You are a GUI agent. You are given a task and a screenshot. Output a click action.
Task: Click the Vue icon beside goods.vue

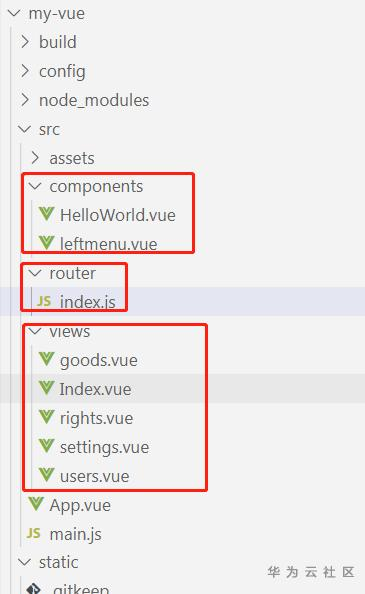tap(47, 359)
